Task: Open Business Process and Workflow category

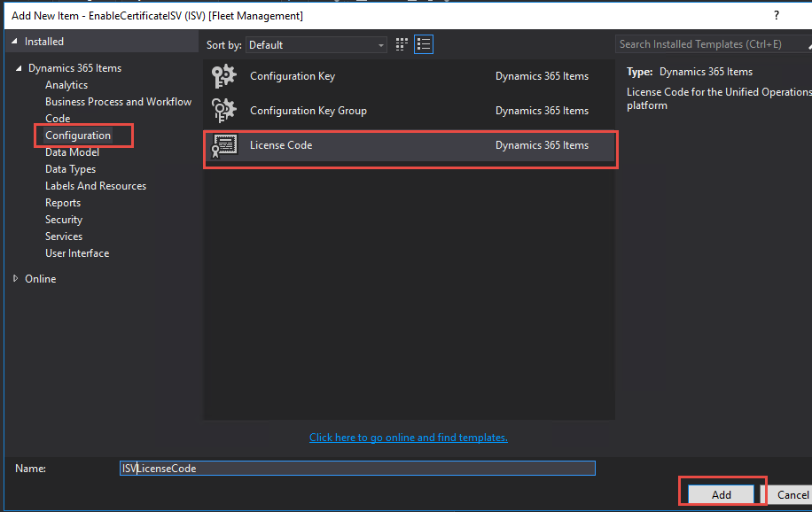Action: coord(118,101)
